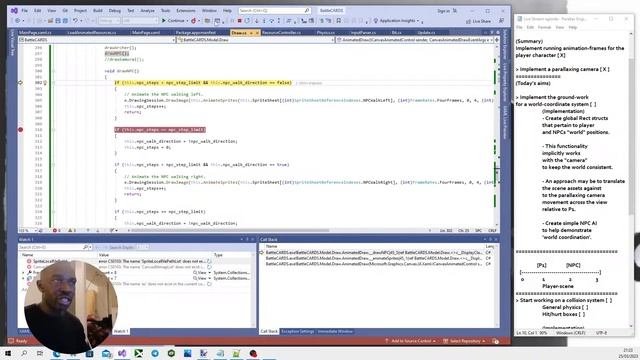This screenshot has height=360, width=640.
Task: Click the Undo icon in toolbar
Action: [76, 21]
